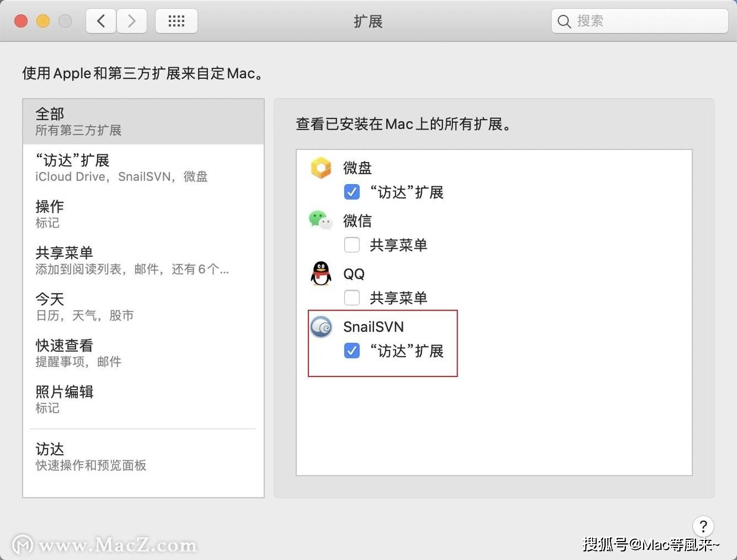Select 共享菜单 category in sidebar
This screenshot has width=737, height=560.
click(143, 261)
